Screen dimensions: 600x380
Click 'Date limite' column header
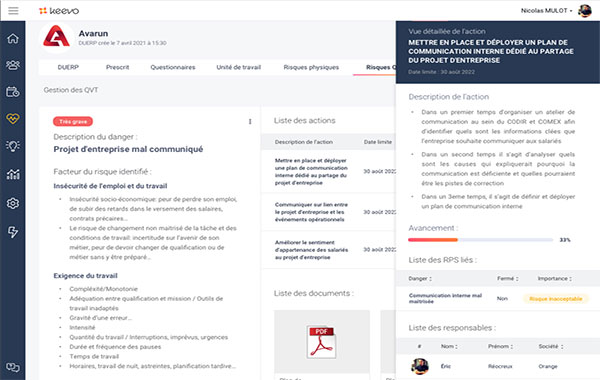click(x=378, y=142)
